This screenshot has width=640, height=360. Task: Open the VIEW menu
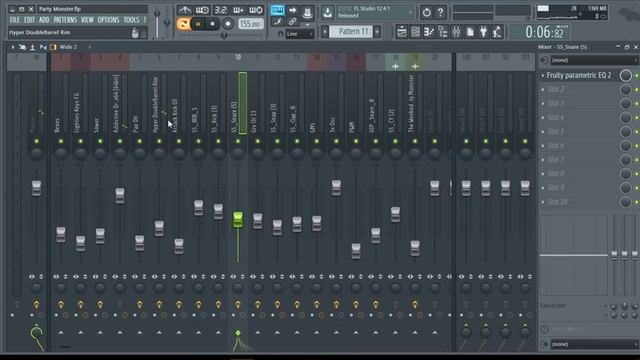tap(87, 20)
